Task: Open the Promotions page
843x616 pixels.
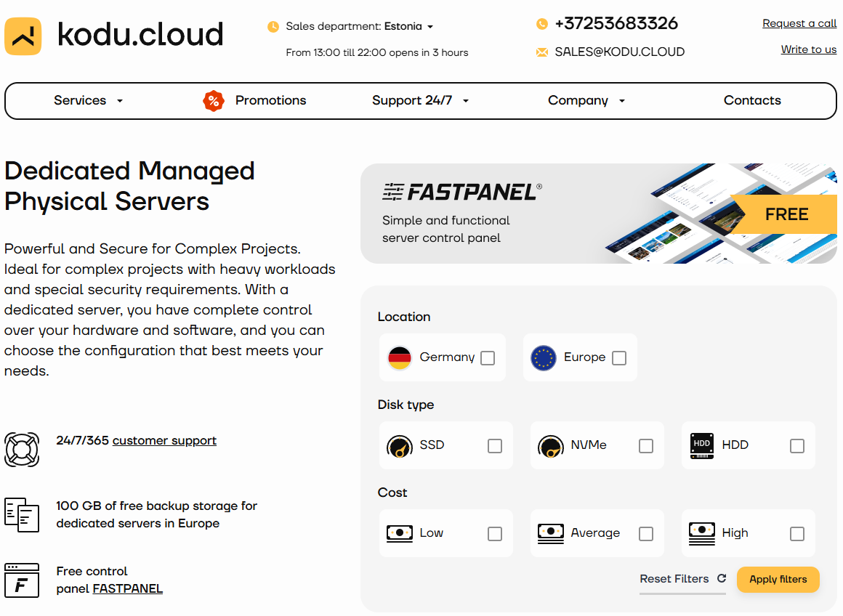Action: point(270,100)
